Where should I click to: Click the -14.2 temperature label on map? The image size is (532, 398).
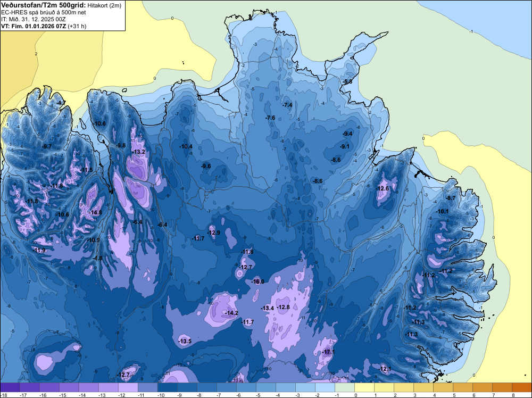[x=232, y=313]
